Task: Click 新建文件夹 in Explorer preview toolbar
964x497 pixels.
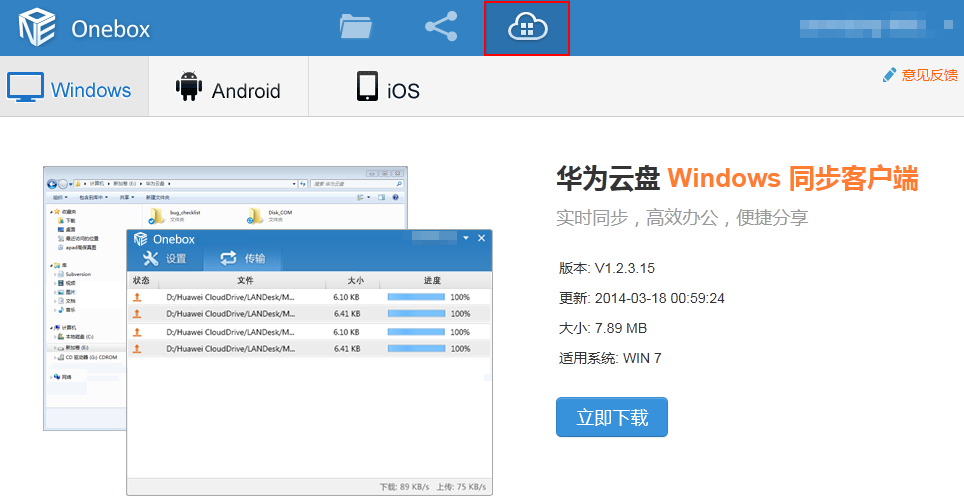Action: point(157,197)
